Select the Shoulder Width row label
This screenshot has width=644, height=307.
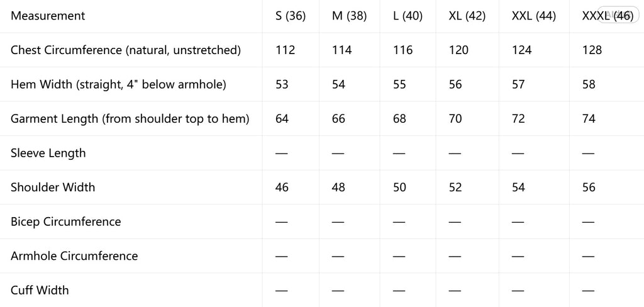coord(53,187)
